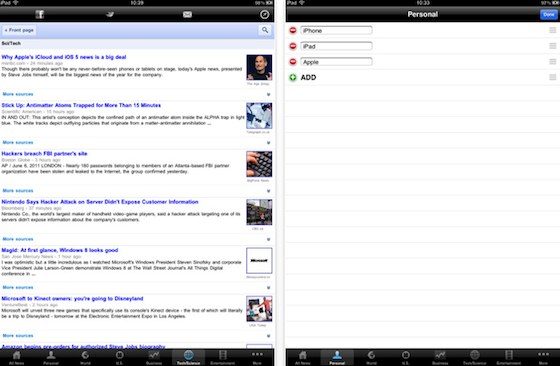Grab reorder handle on Apple row
The width and height of the screenshot is (560, 366).
click(x=552, y=62)
